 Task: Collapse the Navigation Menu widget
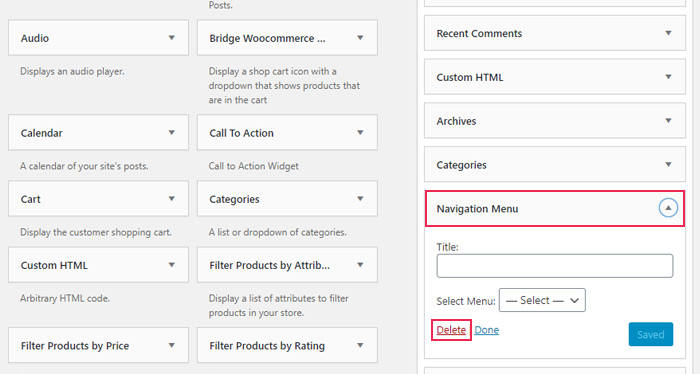(668, 208)
